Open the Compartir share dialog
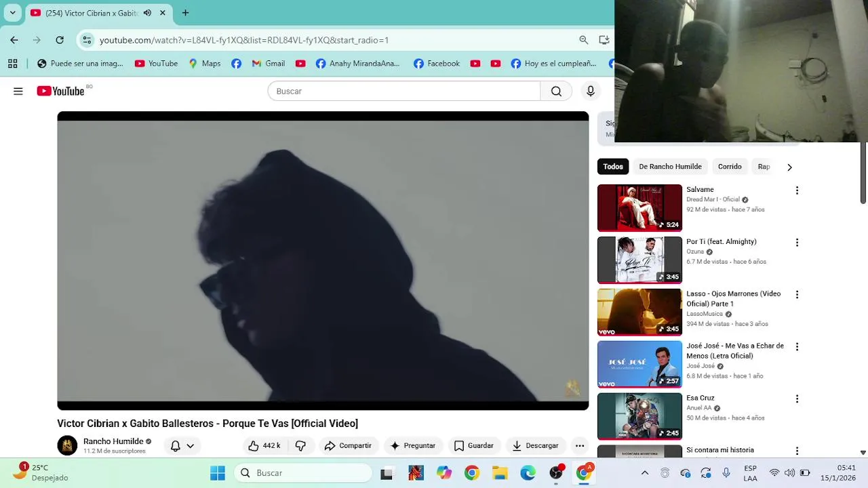The height and width of the screenshot is (488, 868). coord(348,445)
